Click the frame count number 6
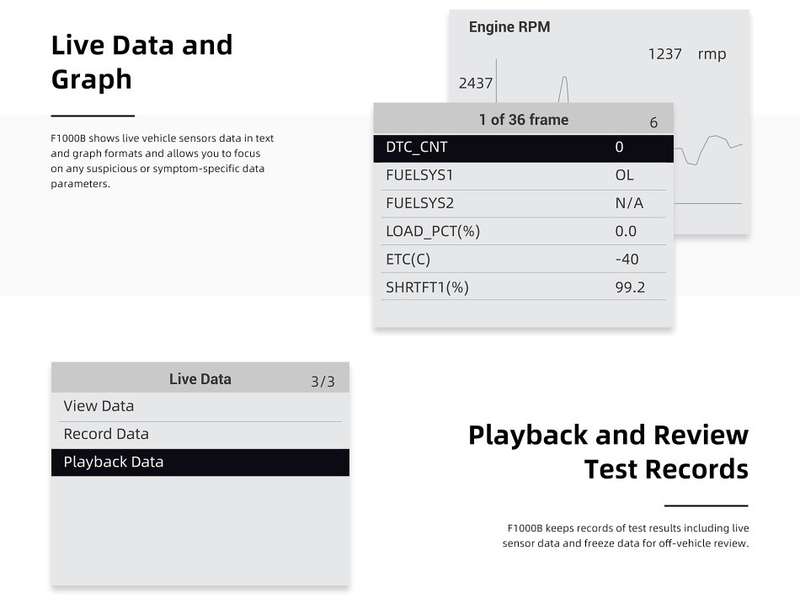Viewport: 800px width, 600px height. tap(654, 122)
